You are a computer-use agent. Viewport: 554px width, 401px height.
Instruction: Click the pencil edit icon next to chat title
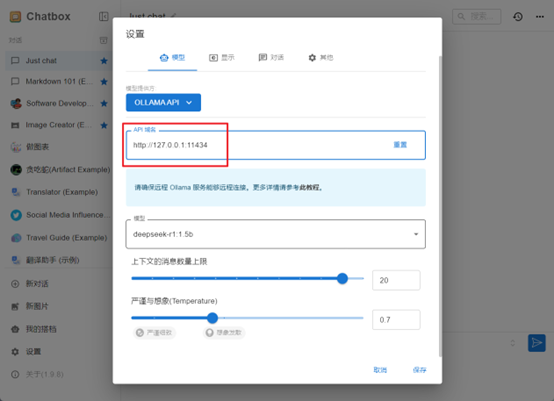(173, 16)
